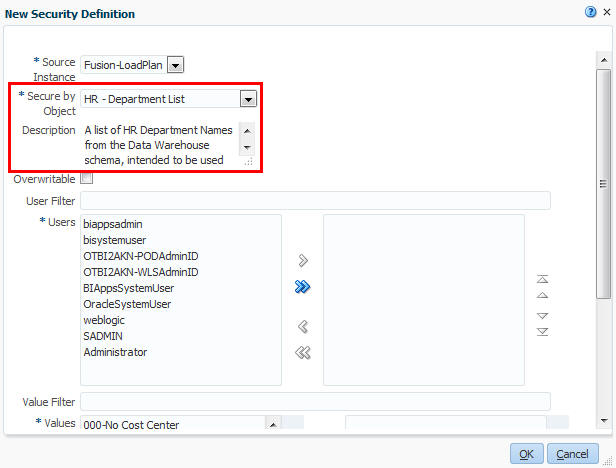Click the Cancel button

[x=572, y=454]
